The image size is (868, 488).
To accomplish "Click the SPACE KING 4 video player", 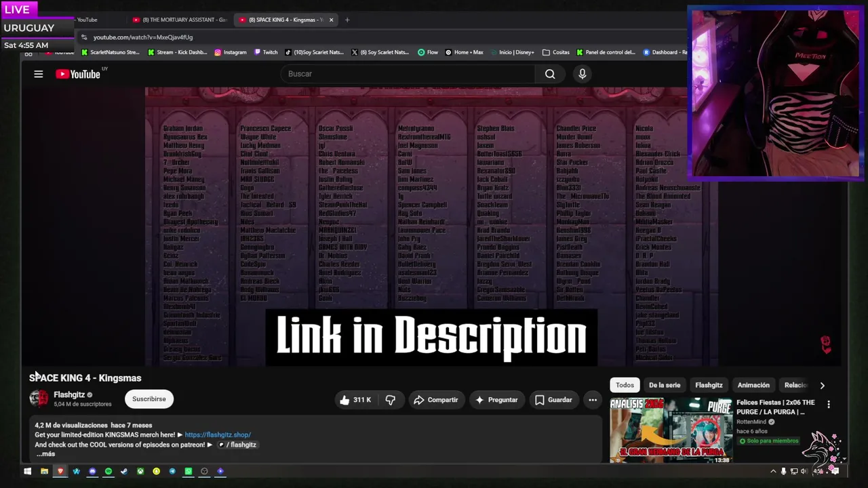I will [x=431, y=227].
